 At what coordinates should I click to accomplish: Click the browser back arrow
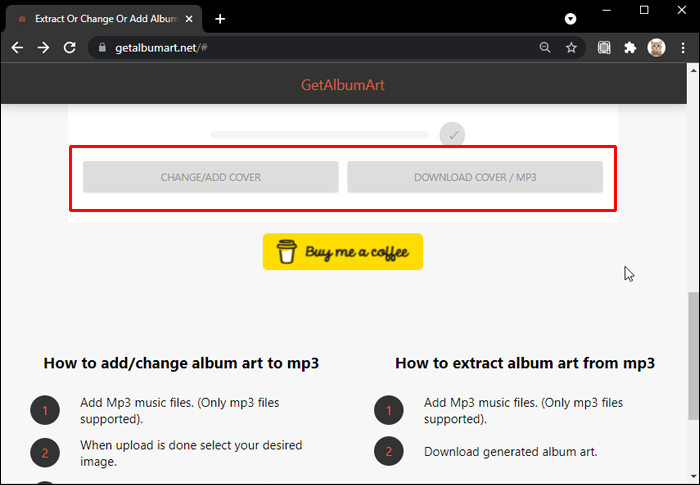pyautogui.click(x=17, y=47)
